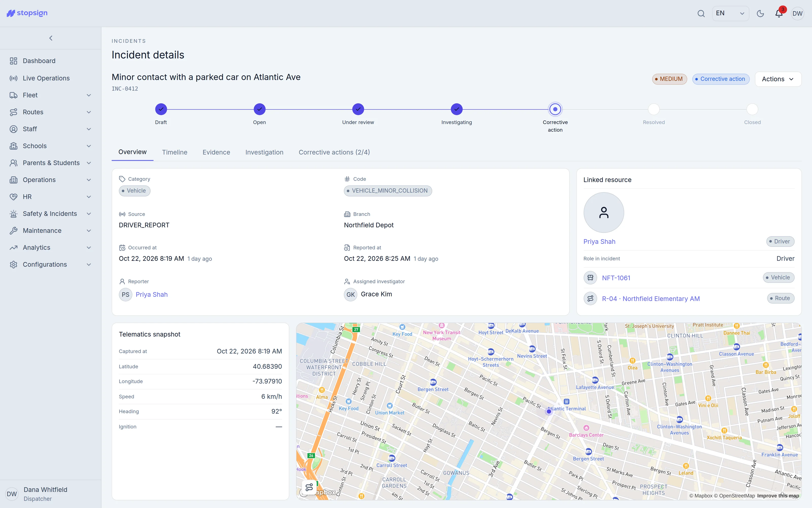The height and width of the screenshot is (508, 812).
Task: Click the VEHICLE_MINOR_COLLISION code chip
Action: tap(388, 191)
